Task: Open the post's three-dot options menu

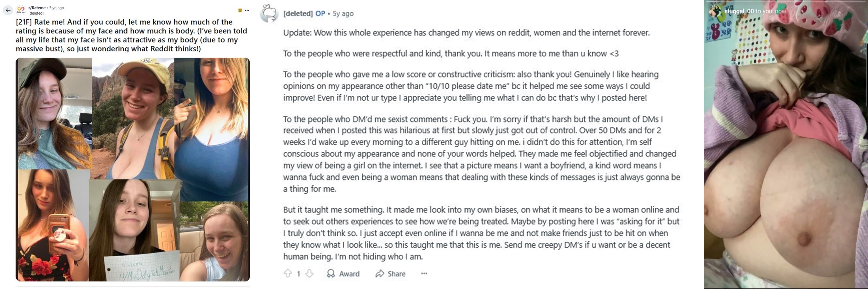Action: [x=247, y=10]
